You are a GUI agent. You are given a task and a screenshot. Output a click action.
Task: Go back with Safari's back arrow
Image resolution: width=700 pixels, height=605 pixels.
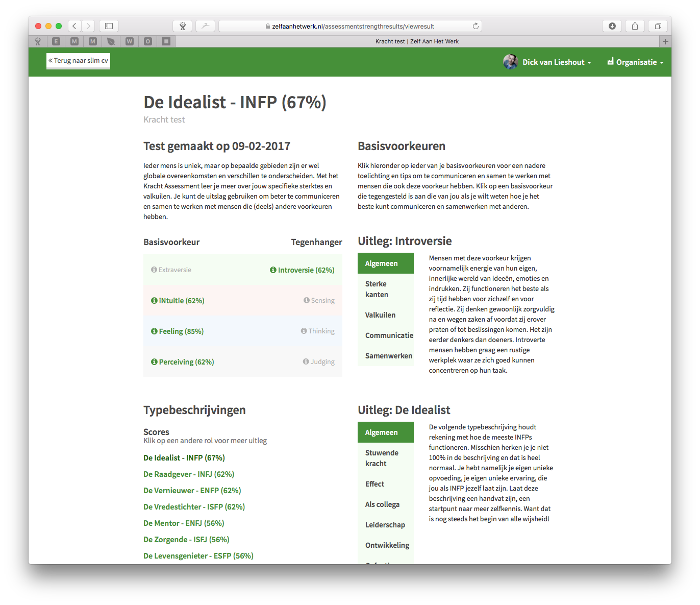click(74, 26)
